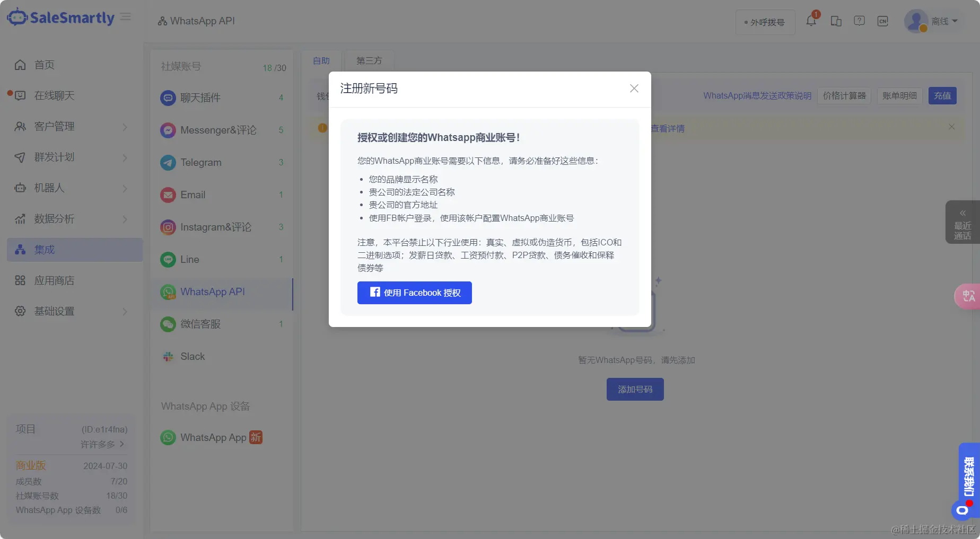The height and width of the screenshot is (539, 980).
Task: Click the 微信客服 channel icon
Action: (168, 324)
